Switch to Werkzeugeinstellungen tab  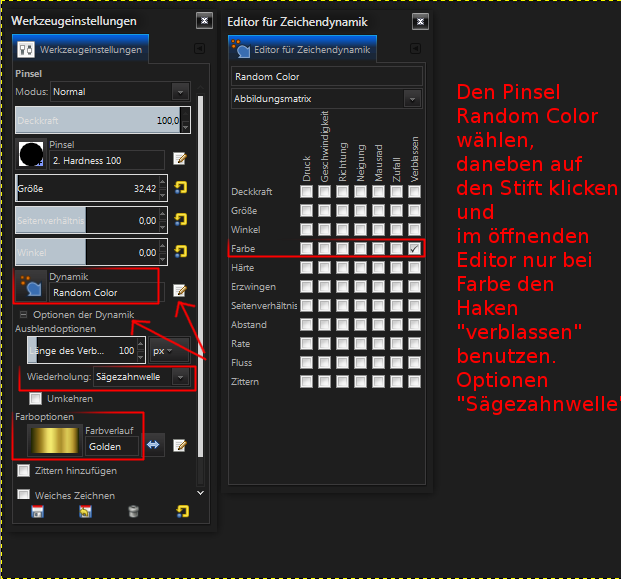pos(81,50)
